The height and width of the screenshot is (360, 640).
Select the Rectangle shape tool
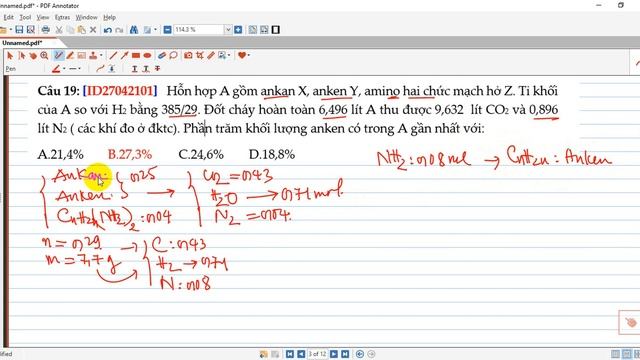136,55
